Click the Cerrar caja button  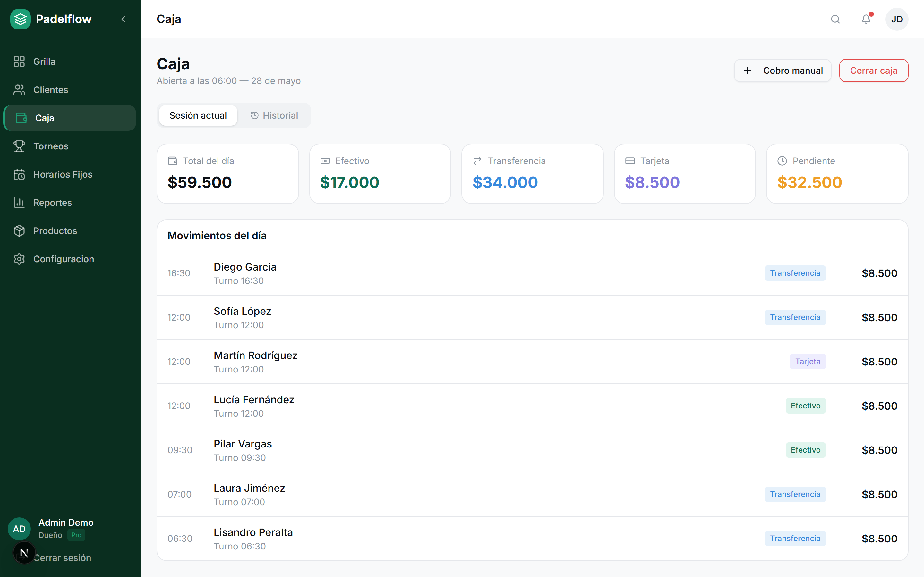[874, 71]
